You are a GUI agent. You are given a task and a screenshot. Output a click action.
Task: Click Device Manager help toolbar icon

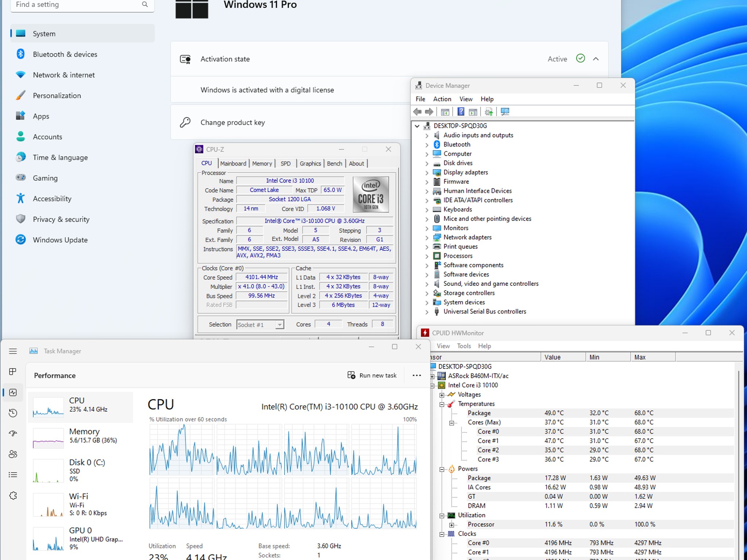[x=461, y=112]
